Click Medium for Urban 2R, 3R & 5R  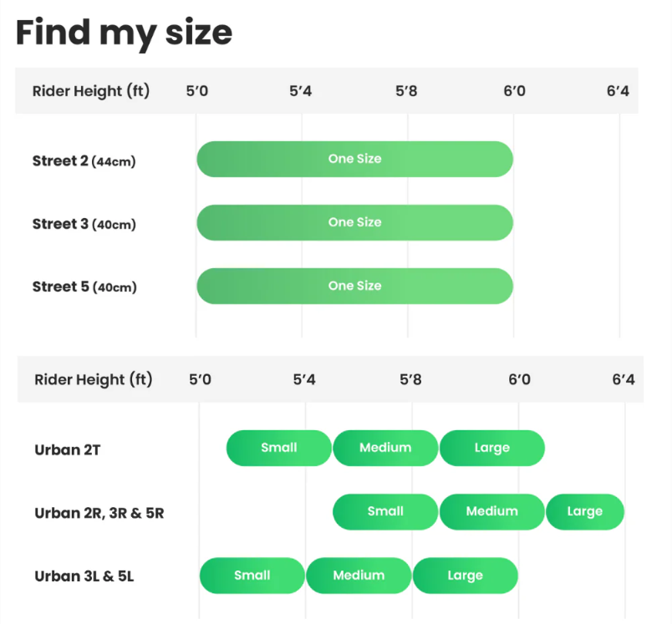(491, 511)
